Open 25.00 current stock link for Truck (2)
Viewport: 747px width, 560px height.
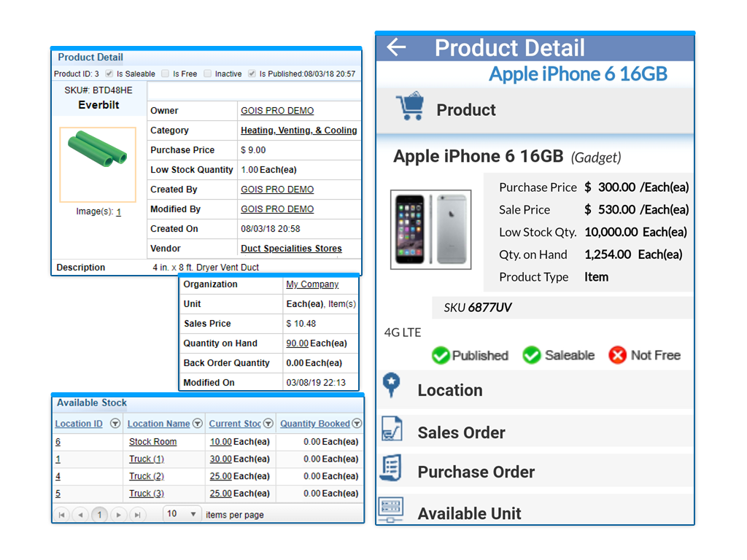[x=220, y=475]
